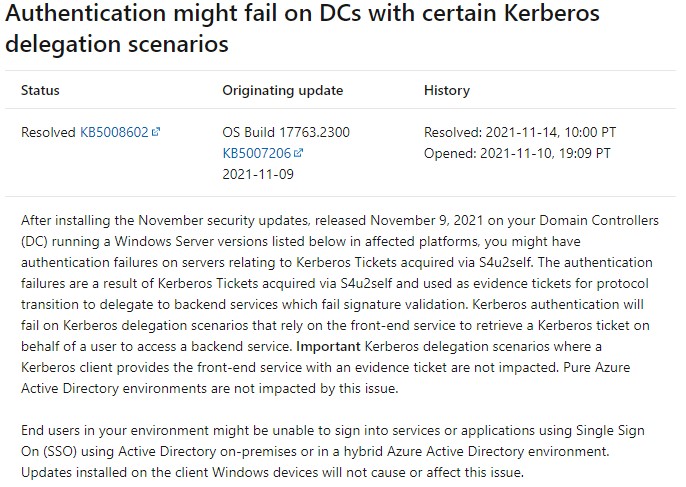This screenshot has height=487, width=686.
Task: Click the S4u2self mention in authentication failures line
Action: click(505, 263)
